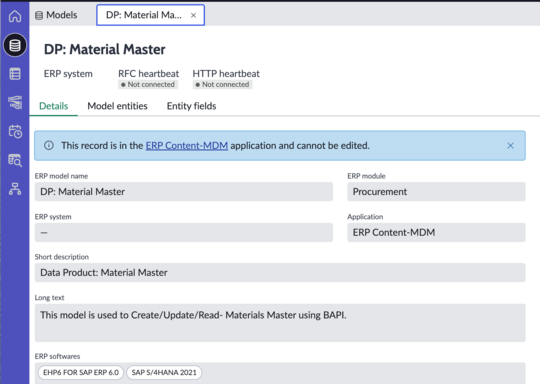Close the DP: Material Ma... tab

tap(194, 15)
